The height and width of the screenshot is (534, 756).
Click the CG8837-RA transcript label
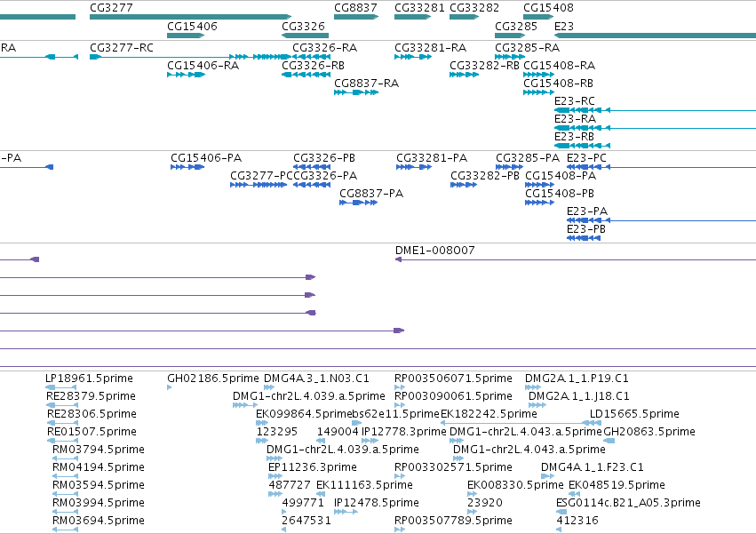[366, 84]
